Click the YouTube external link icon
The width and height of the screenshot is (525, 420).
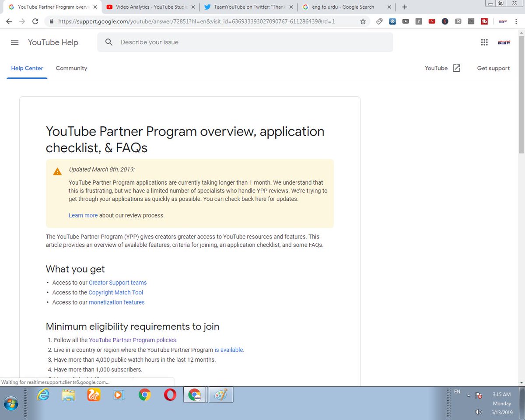(x=456, y=68)
